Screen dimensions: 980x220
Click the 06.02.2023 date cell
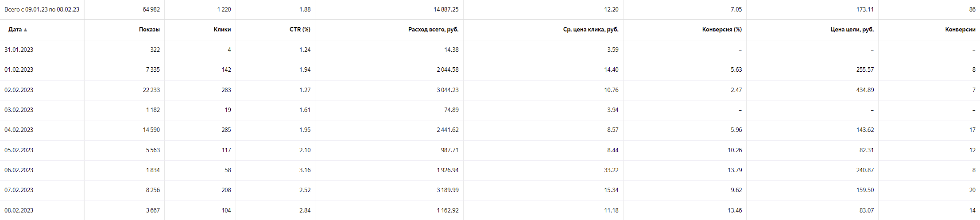pos(19,170)
